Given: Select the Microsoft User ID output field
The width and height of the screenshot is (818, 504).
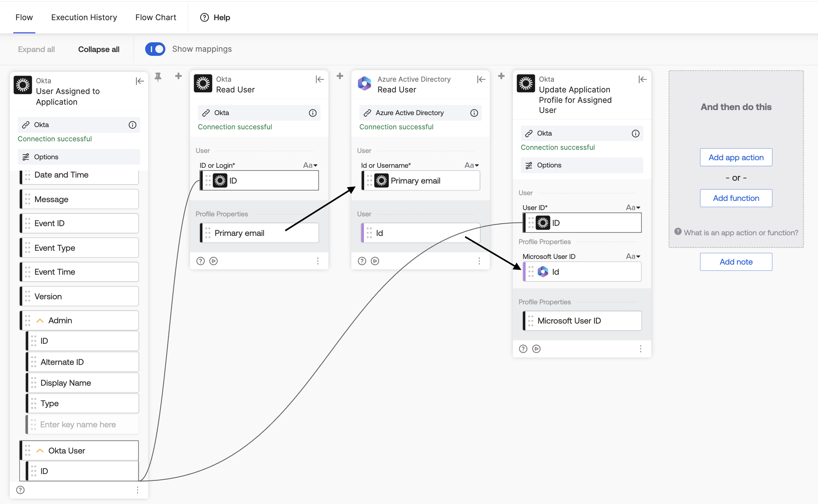Looking at the screenshot, I should [582, 321].
